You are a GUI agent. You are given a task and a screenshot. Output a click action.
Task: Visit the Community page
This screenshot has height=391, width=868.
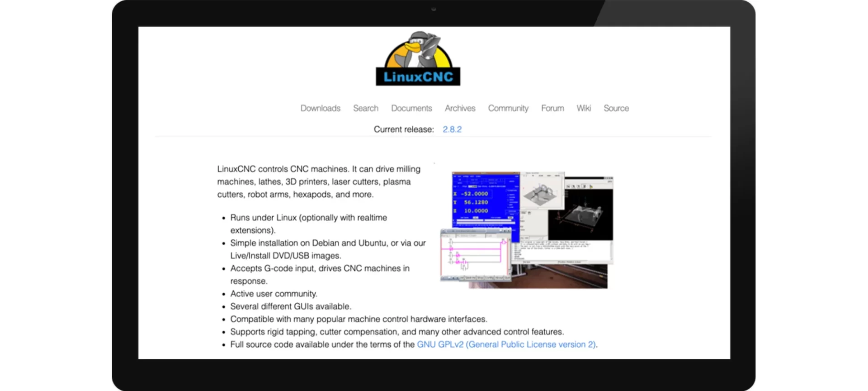[x=508, y=108]
